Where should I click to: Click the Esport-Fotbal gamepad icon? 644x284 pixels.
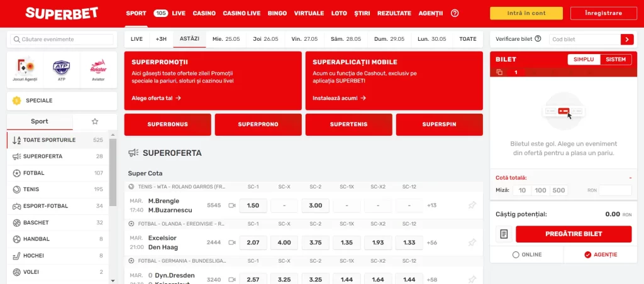pyautogui.click(x=16, y=206)
